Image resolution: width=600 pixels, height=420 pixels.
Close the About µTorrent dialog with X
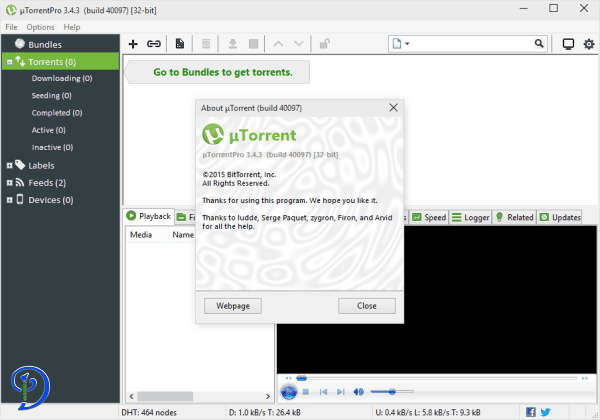coord(393,107)
